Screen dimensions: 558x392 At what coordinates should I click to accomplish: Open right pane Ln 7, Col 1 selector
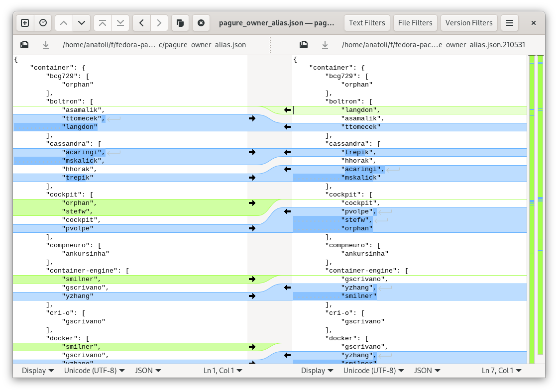point(501,371)
